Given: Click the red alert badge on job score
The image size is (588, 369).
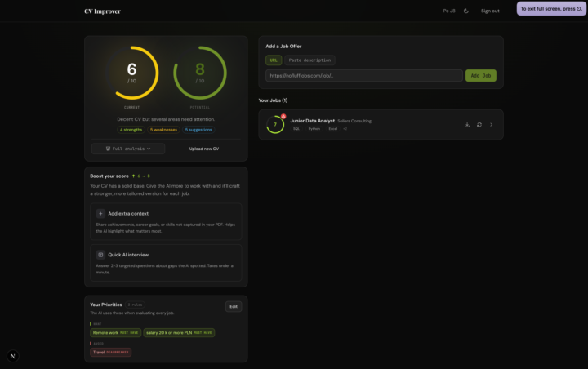Looking at the screenshot, I should click(x=283, y=117).
